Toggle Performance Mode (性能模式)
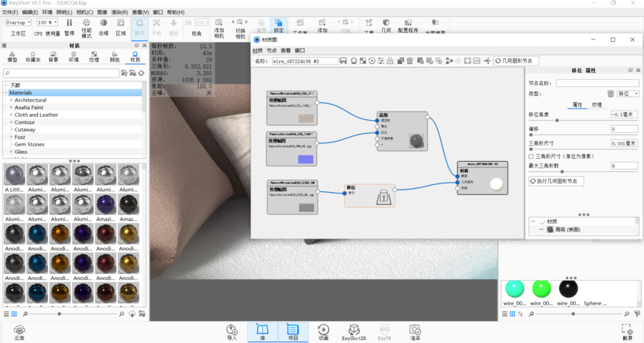The width and height of the screenshot is (644, 343). tap(86, 29)
